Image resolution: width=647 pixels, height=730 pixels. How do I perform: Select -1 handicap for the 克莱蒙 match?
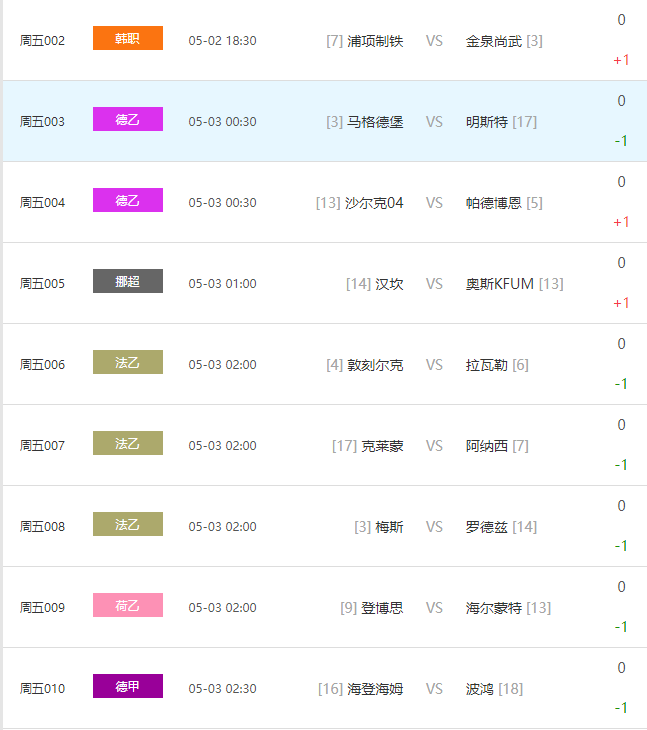tap(621, 465)
